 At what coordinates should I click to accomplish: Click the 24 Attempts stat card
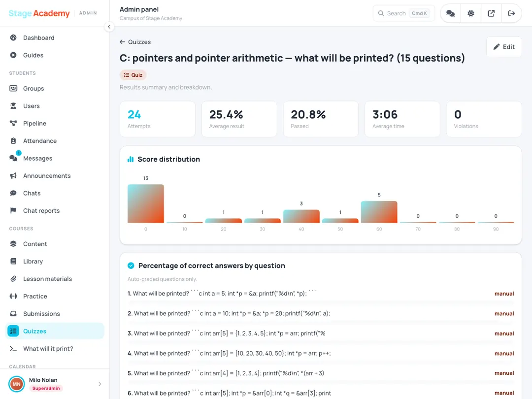tap(158, 119)
